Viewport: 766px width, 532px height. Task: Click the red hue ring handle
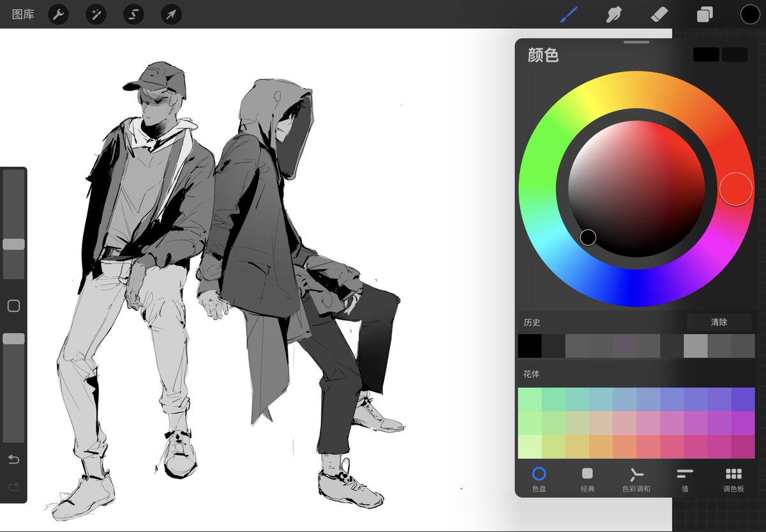[x=736, y=188]
